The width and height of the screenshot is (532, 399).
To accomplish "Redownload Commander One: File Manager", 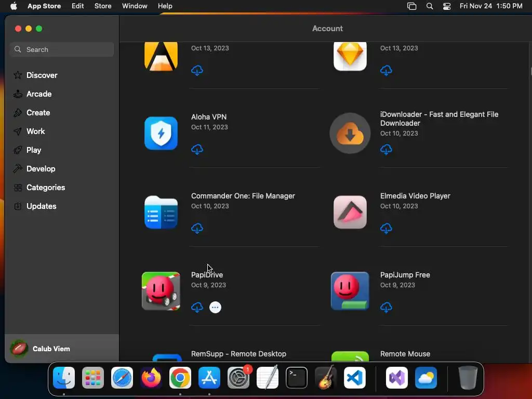I will click(197, 229).
